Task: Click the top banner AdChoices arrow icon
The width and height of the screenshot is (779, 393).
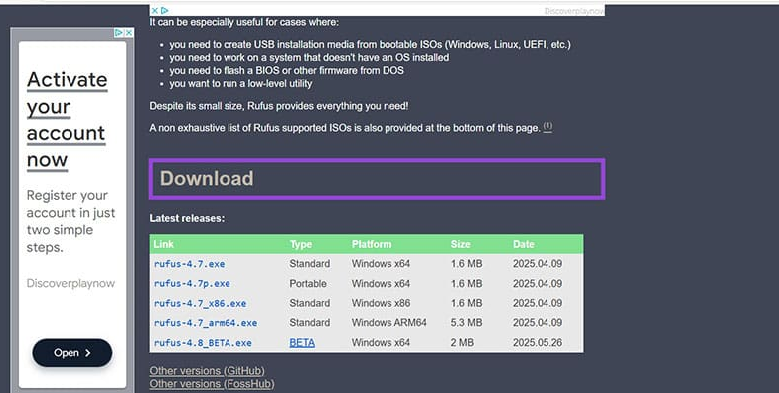Action: tap(164, 10)
